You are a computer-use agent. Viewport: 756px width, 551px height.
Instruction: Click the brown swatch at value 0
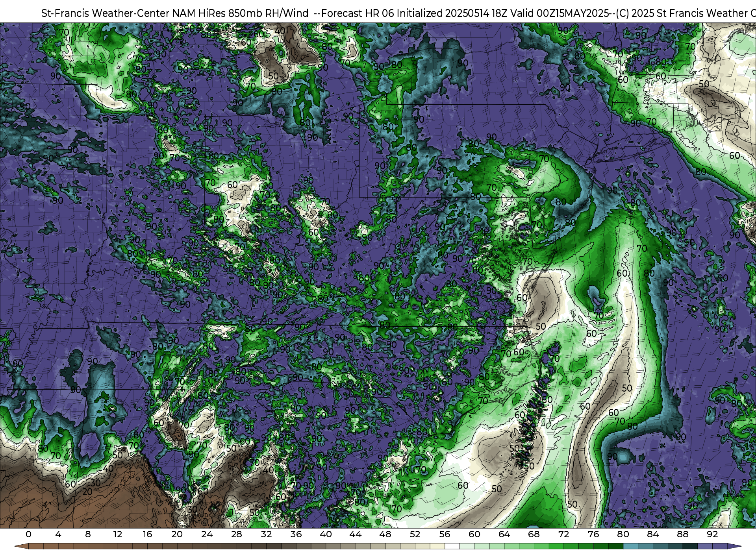click(36, 546)
